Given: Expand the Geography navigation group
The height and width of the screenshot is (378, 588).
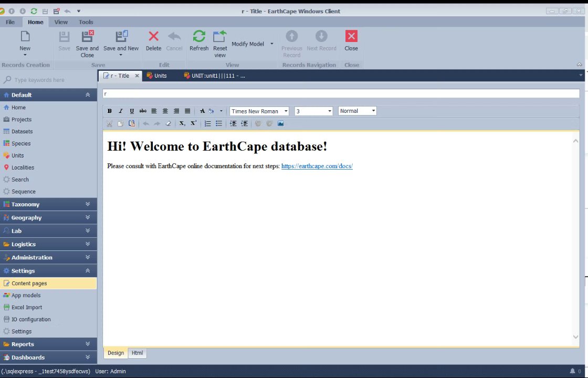Looking at the screenshot, I should (x=88, y=217).
